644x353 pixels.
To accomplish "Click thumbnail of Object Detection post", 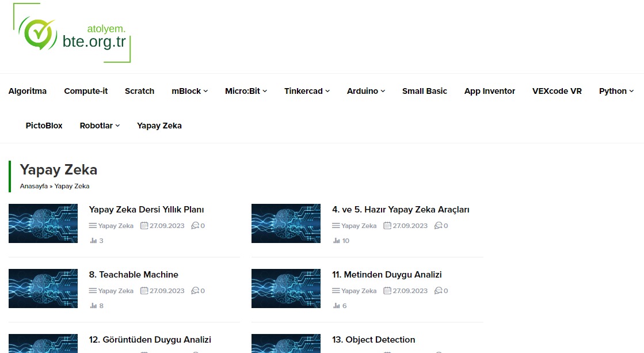I will click(x=286, y=343).
